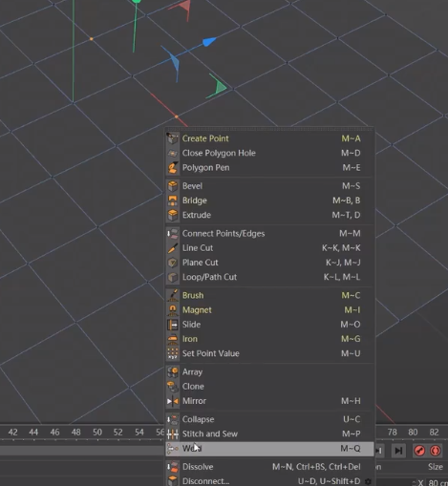Screen dimensions: 448x486
Task: Click the X size field showing 80 cm
Action: tap(437, 482)
